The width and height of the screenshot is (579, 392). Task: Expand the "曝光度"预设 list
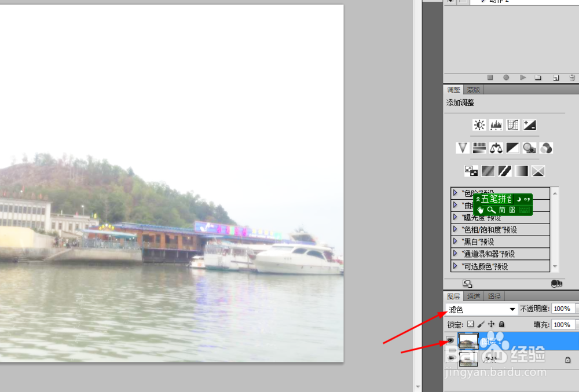[455, 217]
